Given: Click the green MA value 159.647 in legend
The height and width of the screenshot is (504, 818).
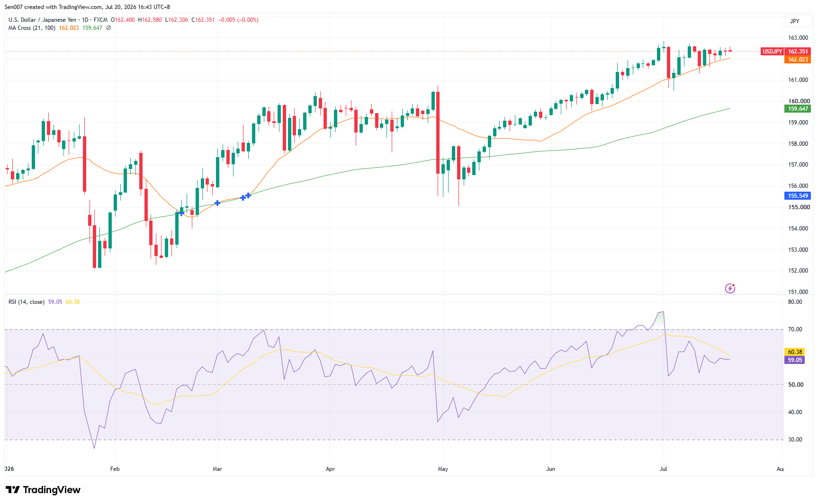Looking at the screenshot, I should (x=92, y=28).
